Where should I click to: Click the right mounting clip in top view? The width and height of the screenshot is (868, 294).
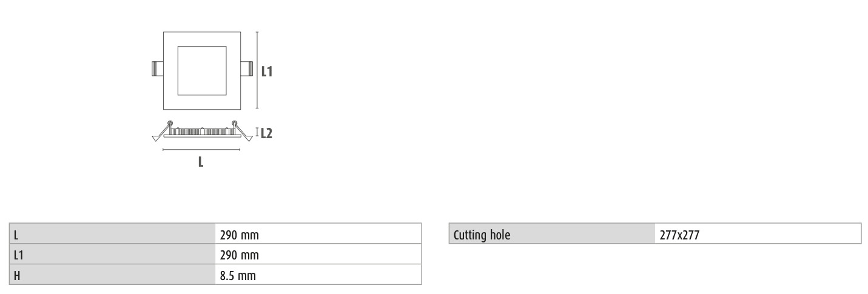point(247,68)
